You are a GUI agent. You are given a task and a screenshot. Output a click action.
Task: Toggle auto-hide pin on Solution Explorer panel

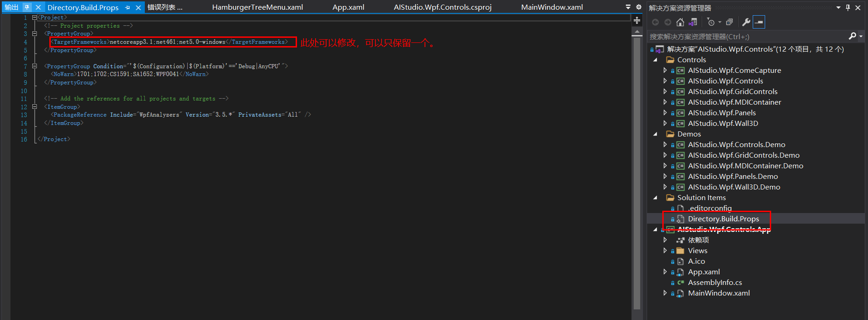coord(848,7)
